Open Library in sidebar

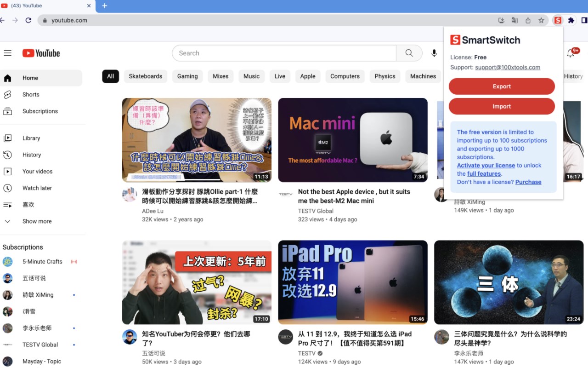point(41,138)
